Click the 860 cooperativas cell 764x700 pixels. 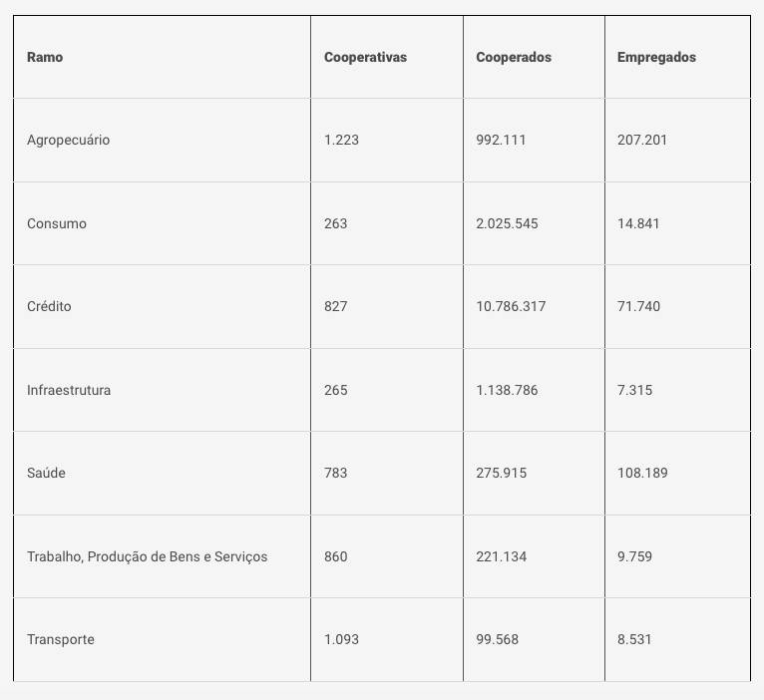coord(336,556)
